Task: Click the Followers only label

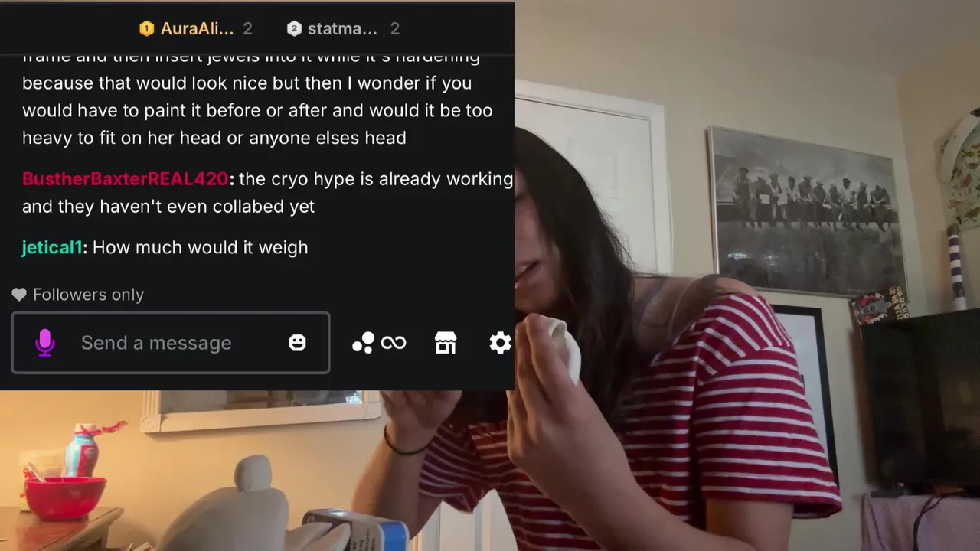Action: (88, 295)
